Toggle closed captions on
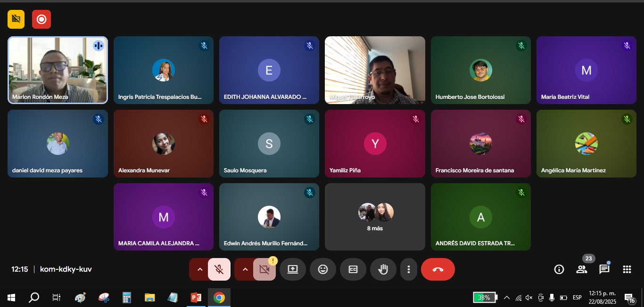 point(353,269)
